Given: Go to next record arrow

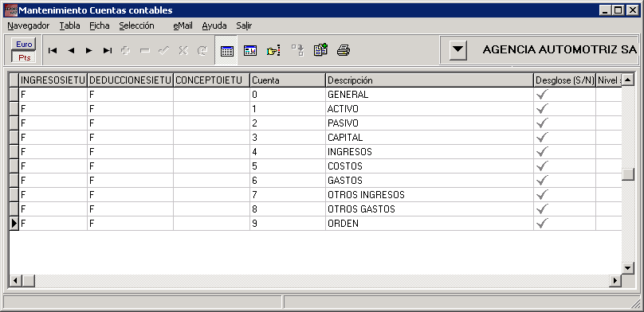Looking at the screenshot, I should (x=88, y=50).
